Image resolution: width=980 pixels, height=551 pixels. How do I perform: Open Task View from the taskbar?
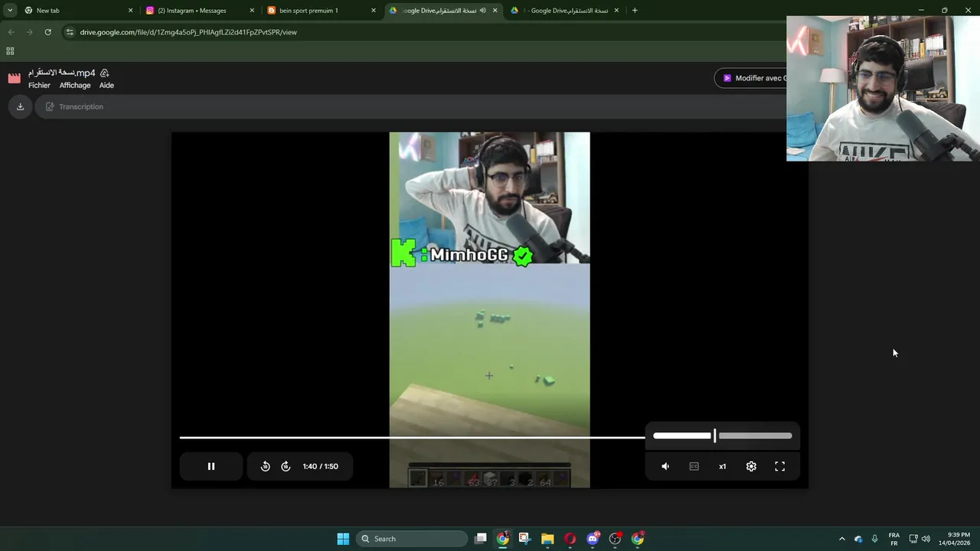click(x=480, y=539)
